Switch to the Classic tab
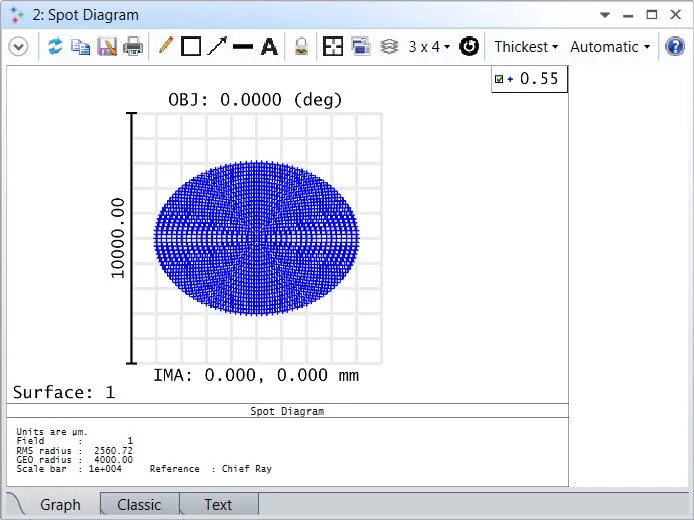The width and height of the screenshot is (694, 520). pos(139,505)
